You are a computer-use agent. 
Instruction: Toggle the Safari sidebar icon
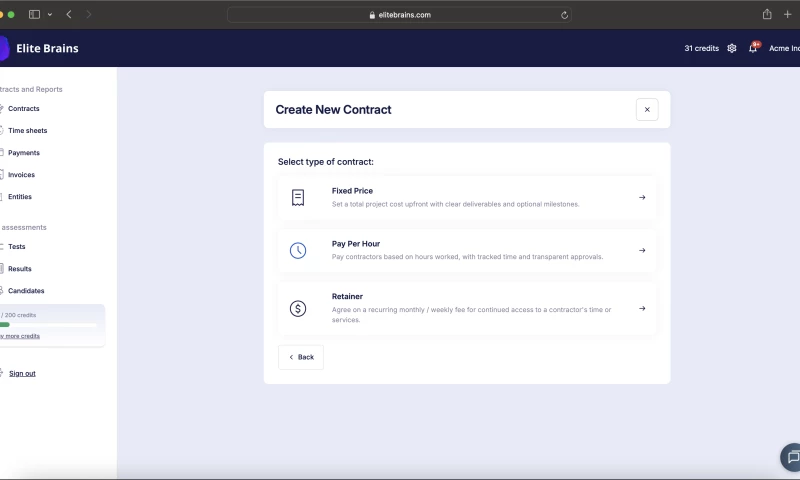tap(34, 15)
